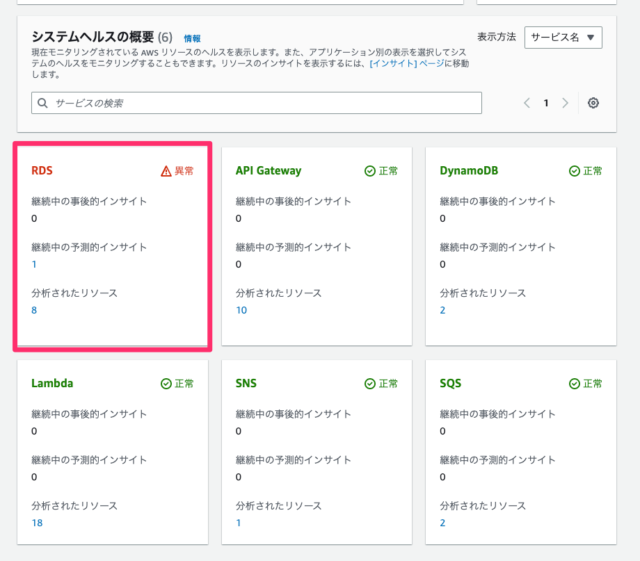Viewport: 640px width, 561px height.
Task: Focus the サービスの検索 search field
Action: coord(256,103)
